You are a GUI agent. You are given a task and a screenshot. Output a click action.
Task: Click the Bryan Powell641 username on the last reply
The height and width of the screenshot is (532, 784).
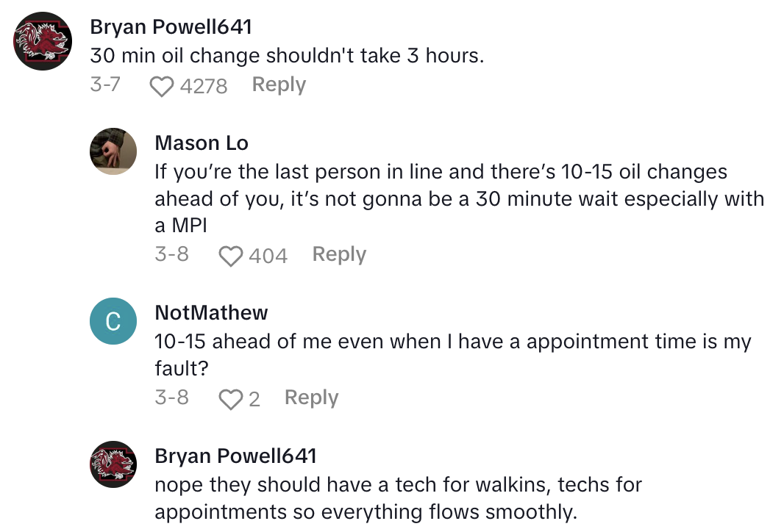click(x=235, y=456)
